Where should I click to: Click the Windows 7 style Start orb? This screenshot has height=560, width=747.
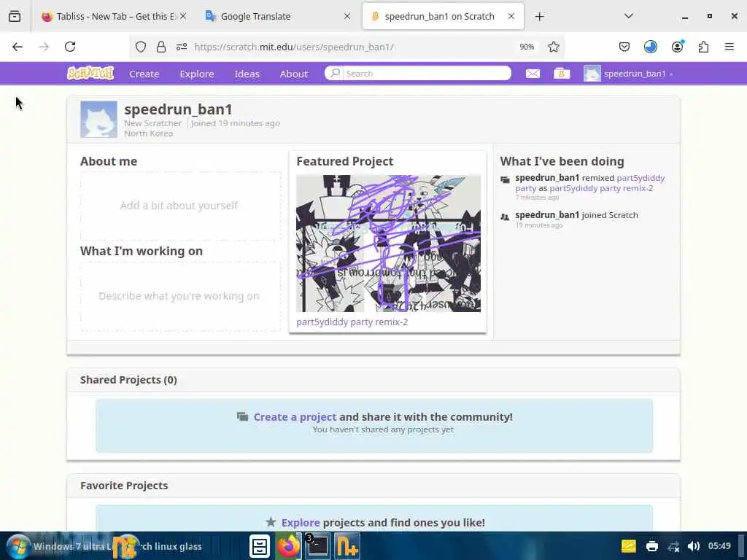(x=18, y=546)
